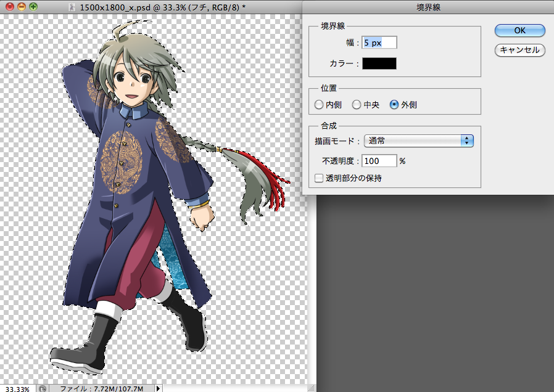The width and height of the screenshot is (554, 392).
Task: Click the ファイル size status text
Action: tap(102, 388)
